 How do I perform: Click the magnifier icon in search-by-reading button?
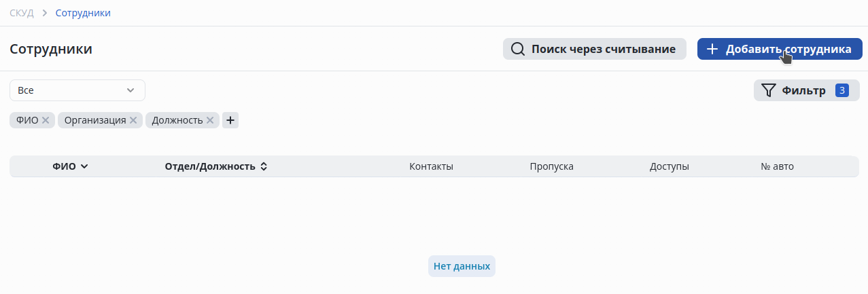click(518, 49)
